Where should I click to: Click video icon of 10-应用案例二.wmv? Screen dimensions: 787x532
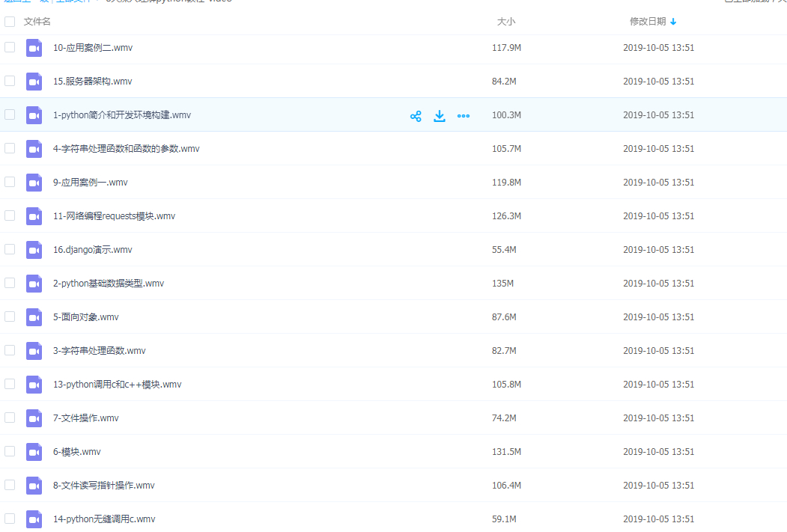34,48
